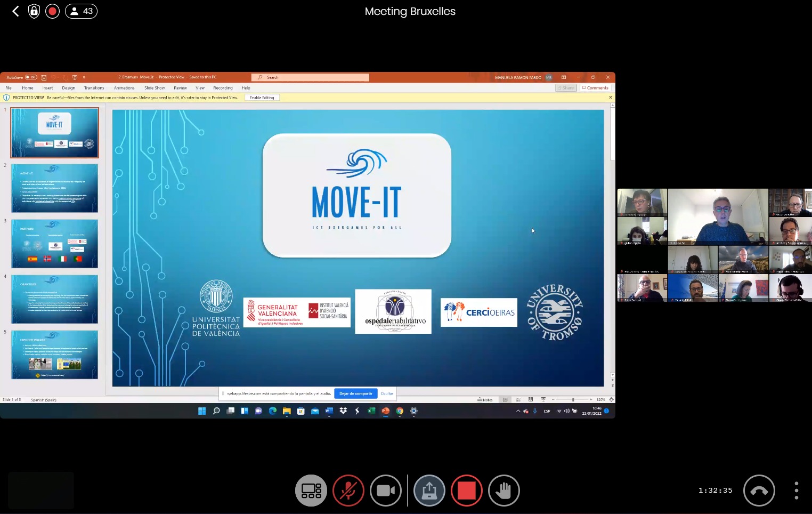This screenshot has width=812, height=514.
Task: Click the red recording indicator at top
Action: point(52,11)
